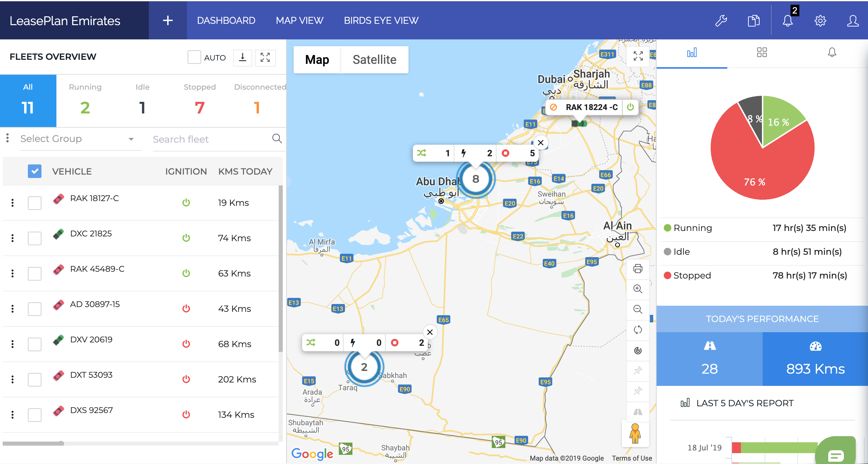
Task: Enable the AUTO checkbox
Action: click(194, 57)
